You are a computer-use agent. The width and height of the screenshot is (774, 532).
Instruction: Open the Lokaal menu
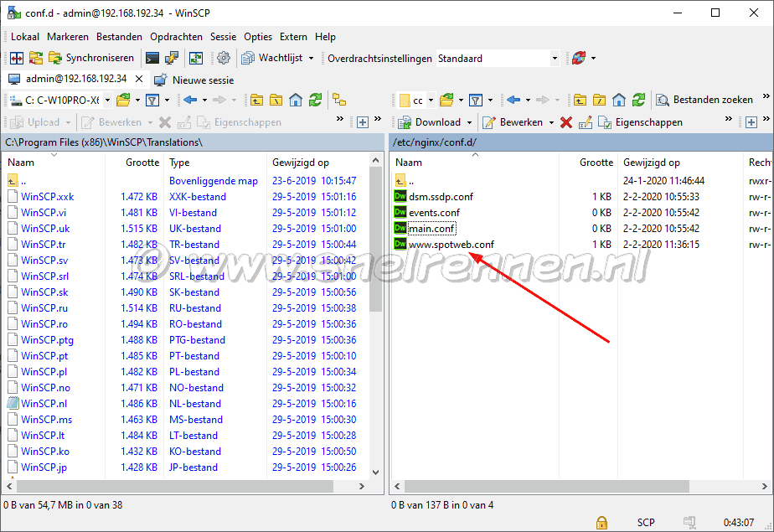(x=25, y=37)
